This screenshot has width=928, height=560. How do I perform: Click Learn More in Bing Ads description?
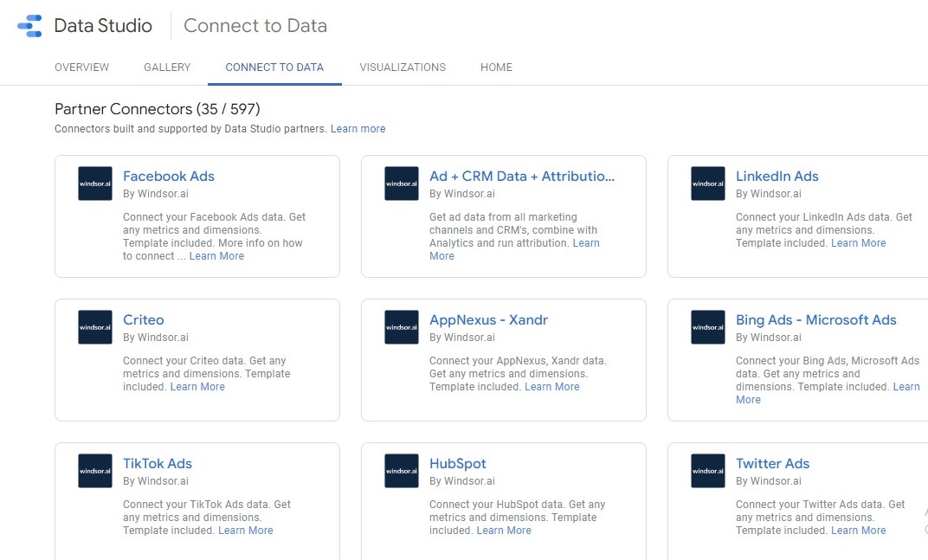click(x=906, y=387)
